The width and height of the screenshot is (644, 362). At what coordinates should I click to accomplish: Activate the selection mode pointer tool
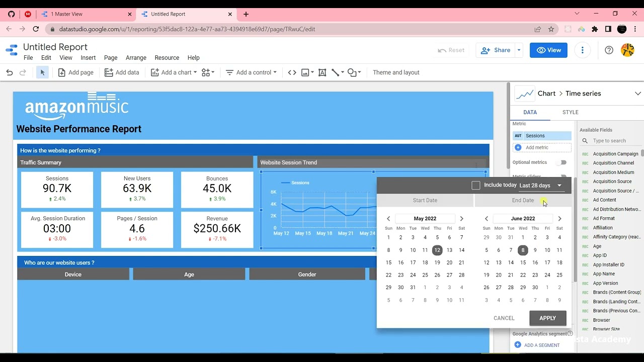(42, 72)
